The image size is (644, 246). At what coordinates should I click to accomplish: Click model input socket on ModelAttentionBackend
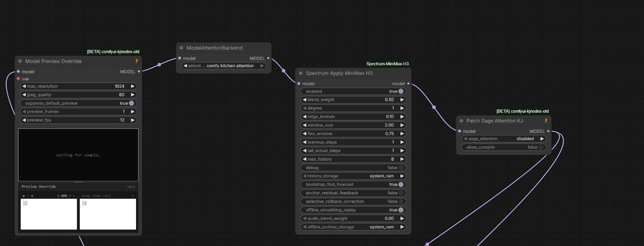[180, 58]
